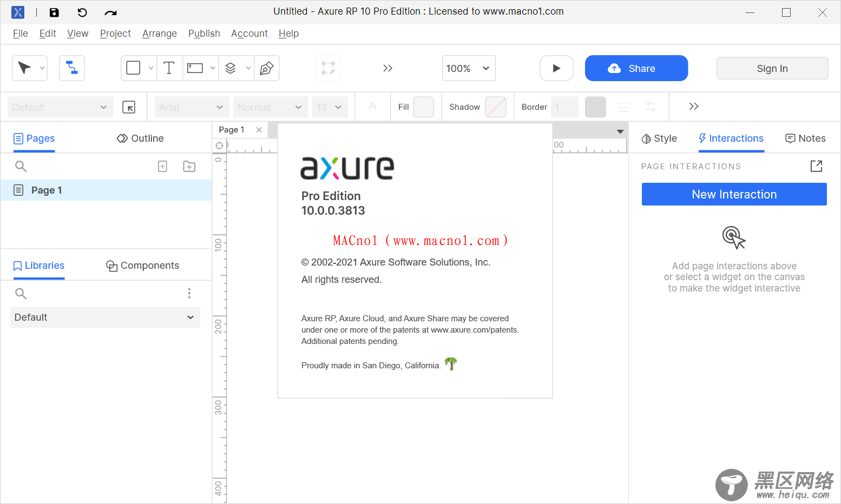841x504 pixels.
Task: Switch to the Components tab
Action: pos(142,266)
